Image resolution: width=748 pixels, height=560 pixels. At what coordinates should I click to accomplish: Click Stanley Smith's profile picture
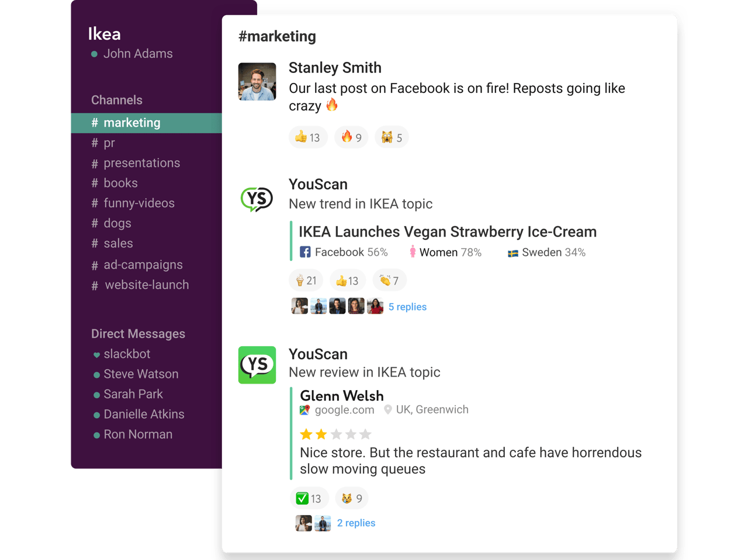pos(257,81)
